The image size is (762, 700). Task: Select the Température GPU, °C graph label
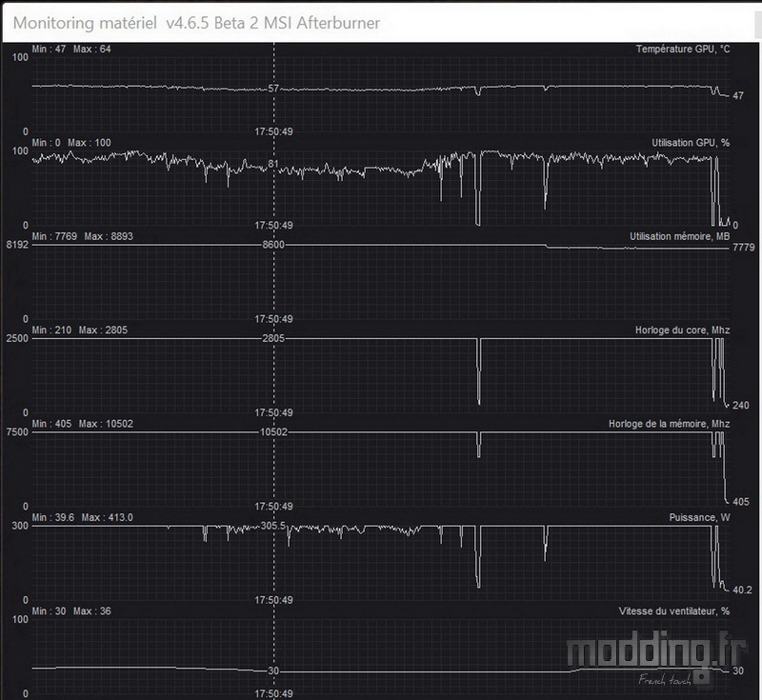coord(683,50)
